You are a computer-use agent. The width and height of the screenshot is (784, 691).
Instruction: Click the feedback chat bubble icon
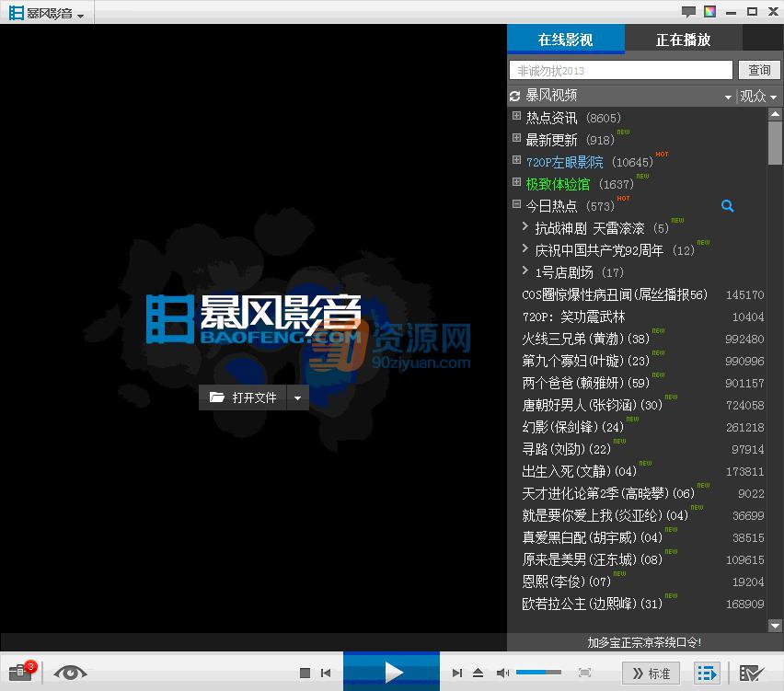688,12
